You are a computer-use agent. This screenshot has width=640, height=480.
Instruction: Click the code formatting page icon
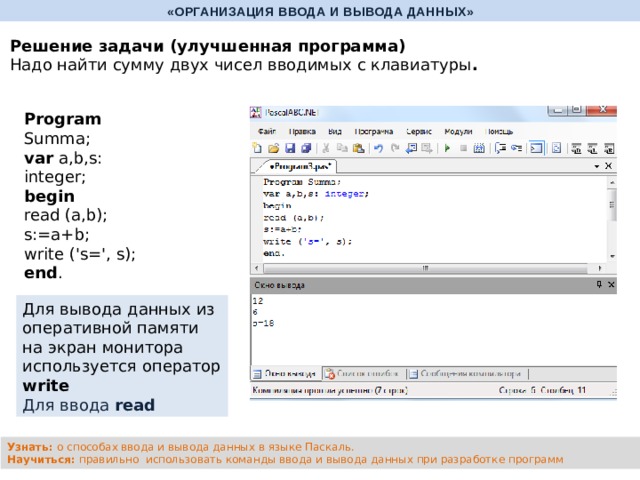pos(556,148)
